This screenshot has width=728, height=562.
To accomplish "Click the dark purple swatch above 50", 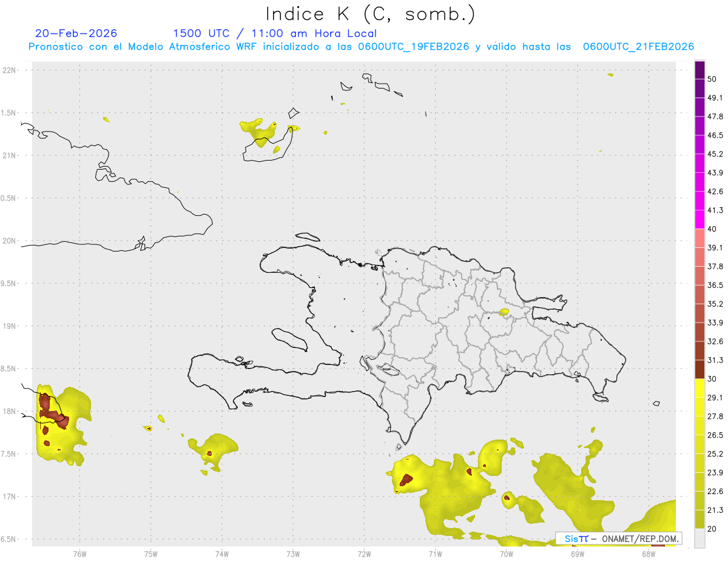I will [x=700, y=70].
